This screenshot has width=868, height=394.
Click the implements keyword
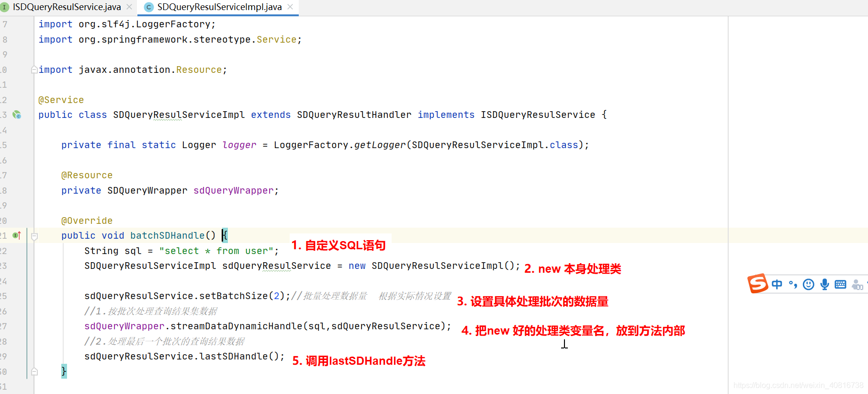click(x=446, y=115)
